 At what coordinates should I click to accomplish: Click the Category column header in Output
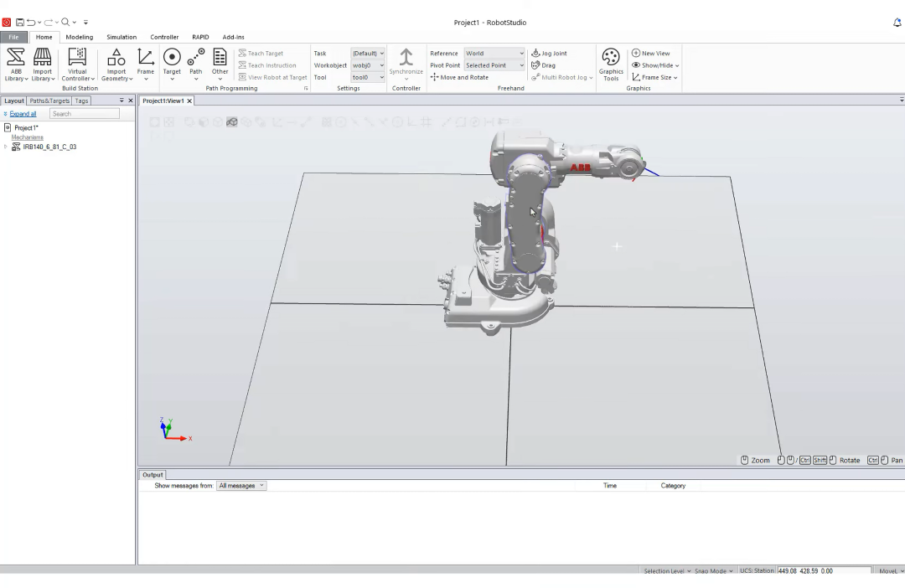click(x=673, y=486)
